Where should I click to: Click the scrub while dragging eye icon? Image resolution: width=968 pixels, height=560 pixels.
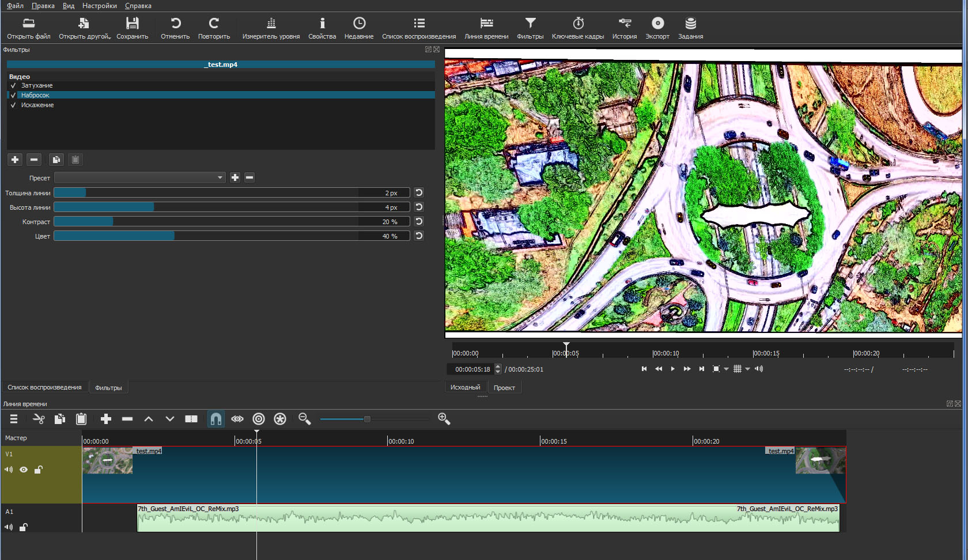pos(237,419)
